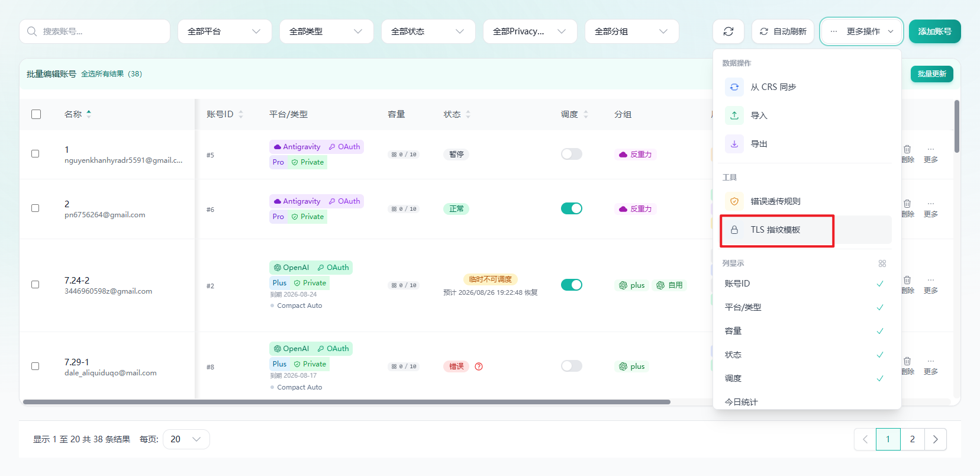
Task: Enable scheduling toggle for account 7.29-1
Action: (x=572, y=366)
